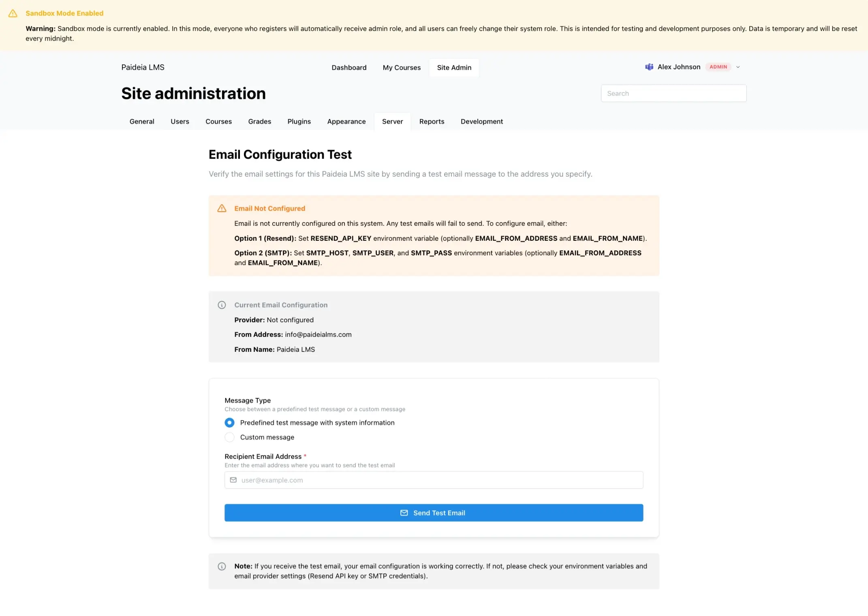Go to My Courses in top navigation
This screenshot has width=868, height=616.
tap(402, 68)
